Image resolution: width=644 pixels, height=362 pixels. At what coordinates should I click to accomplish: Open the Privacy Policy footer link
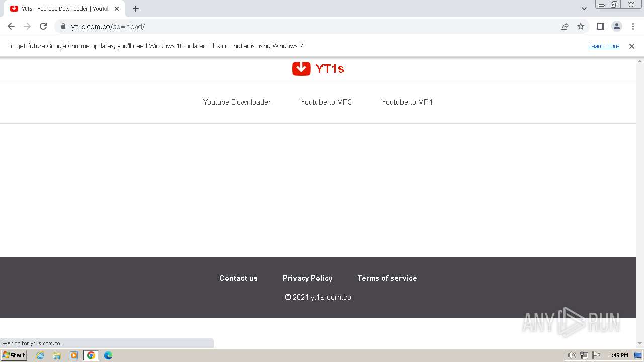click(x=307, y=278)
